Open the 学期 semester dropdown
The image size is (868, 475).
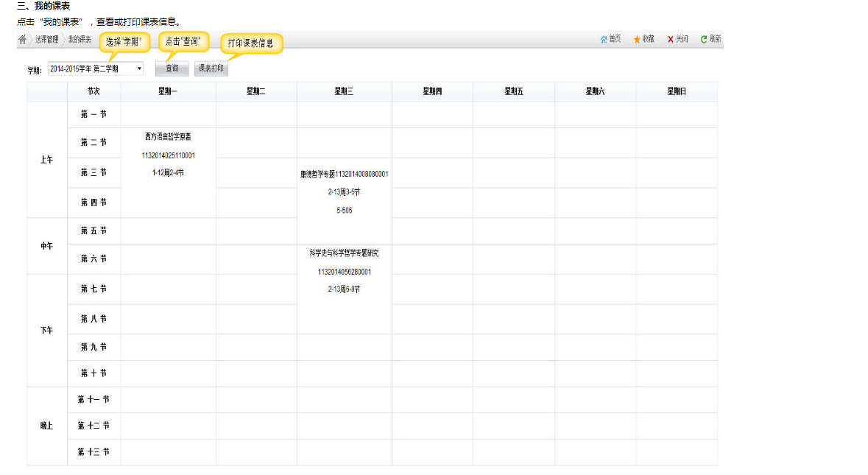click(96, 69)
